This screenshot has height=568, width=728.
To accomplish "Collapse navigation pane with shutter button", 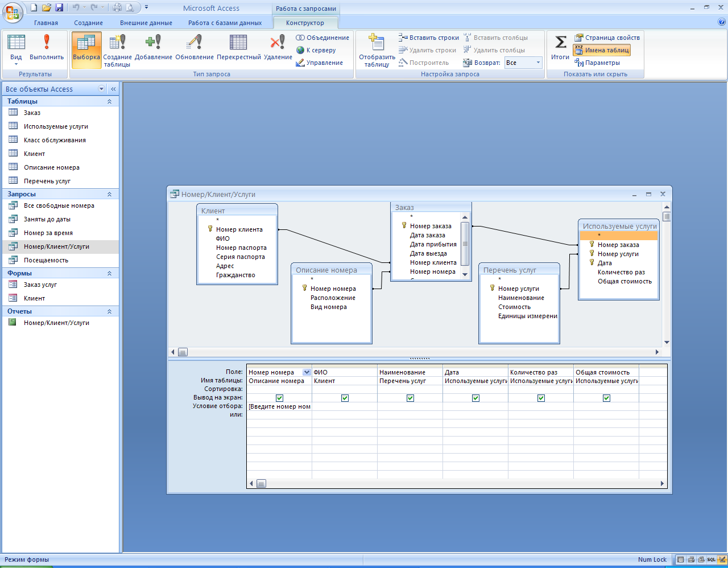I will tap(113, 89).
